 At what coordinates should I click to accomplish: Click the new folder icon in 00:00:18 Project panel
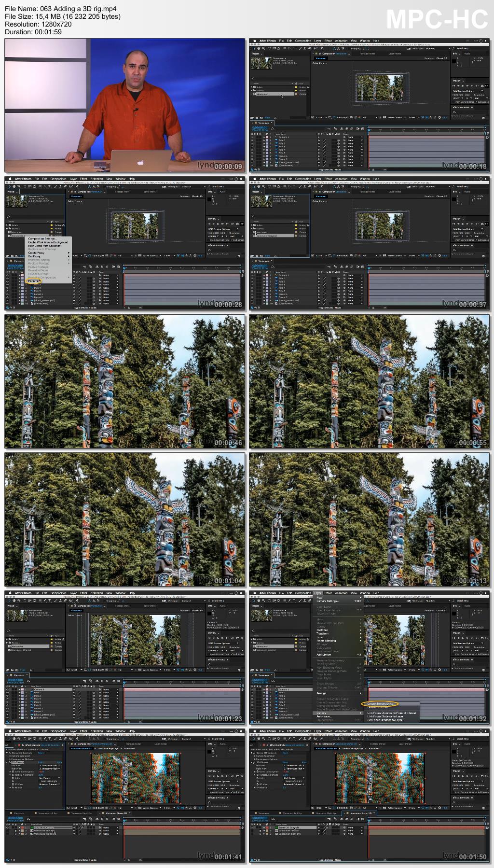[x=257, y=117]
